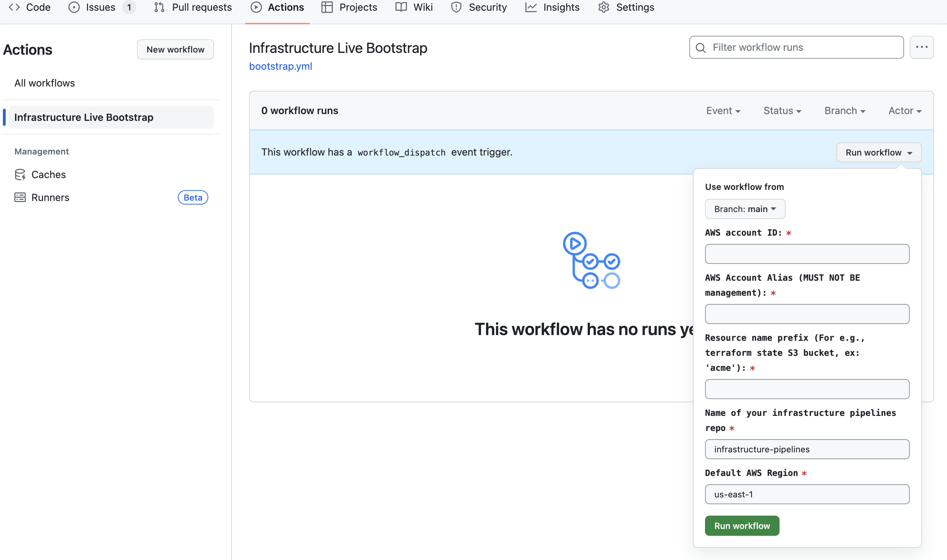947x560 pixels.
Task: Open the bootstrap.yml file link
Action: pos(280,66)
